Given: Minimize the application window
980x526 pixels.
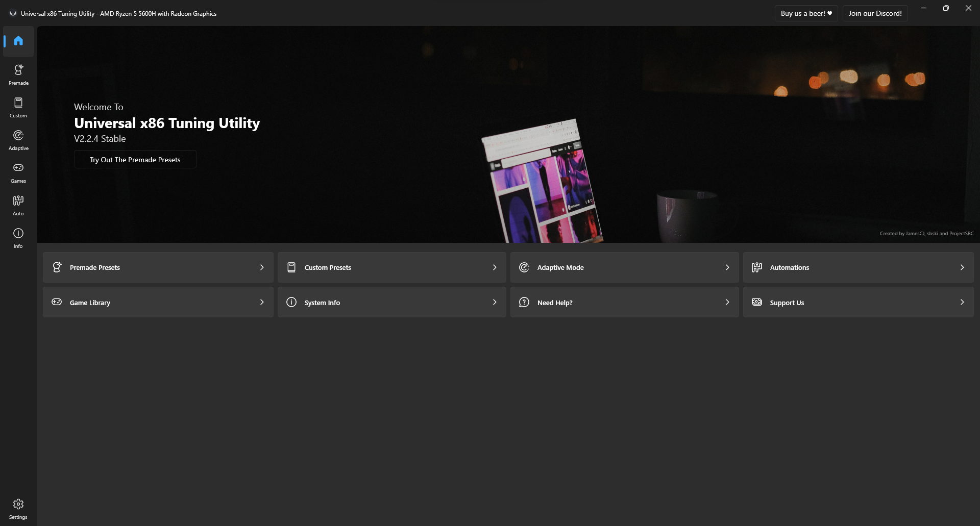Looking at the screenshot, I should coord(923,8).
